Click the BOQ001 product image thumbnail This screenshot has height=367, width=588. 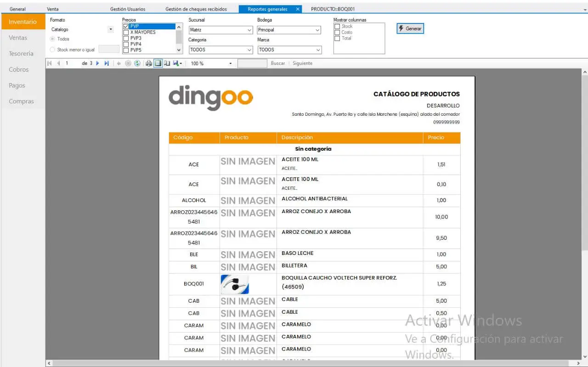[x=235, y=284]
